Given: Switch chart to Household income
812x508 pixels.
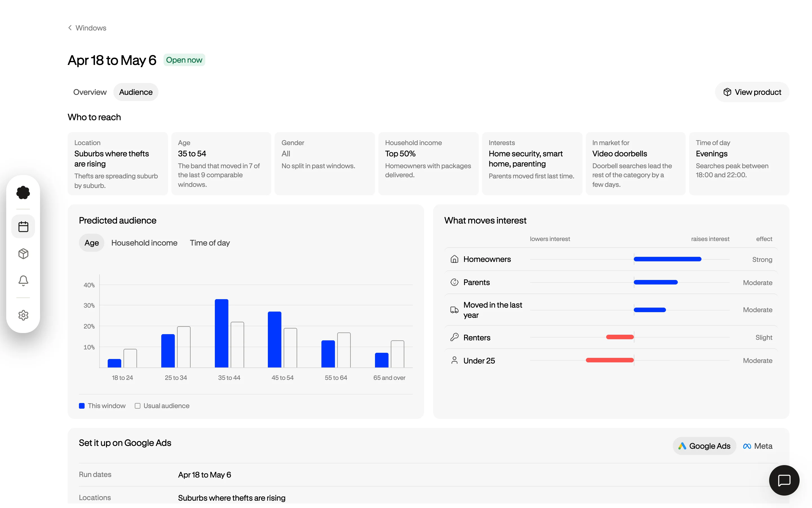Looking at the screenshot, I should pos(144,243).
